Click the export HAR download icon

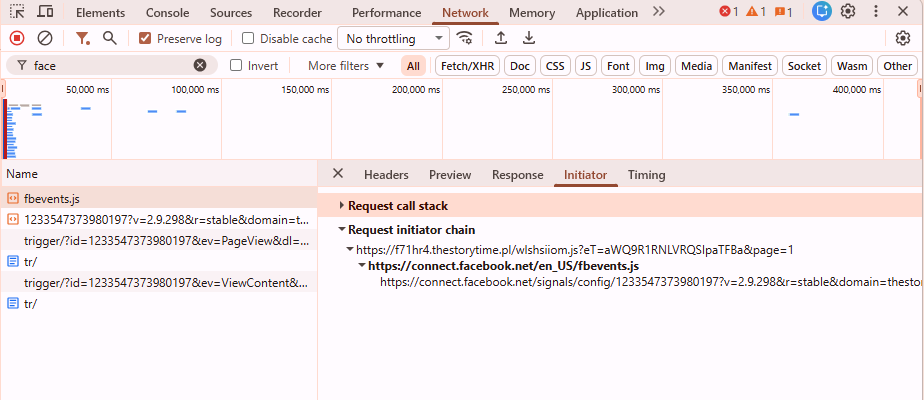point(529,38)
